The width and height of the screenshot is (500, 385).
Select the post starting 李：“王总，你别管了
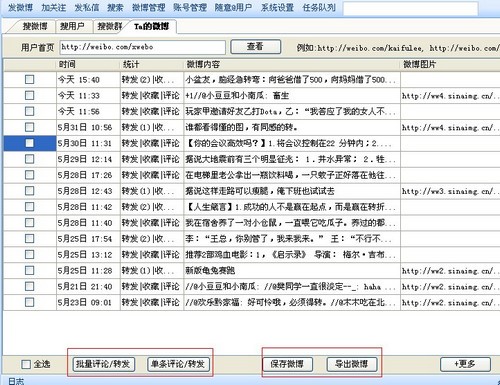(292, 239)
